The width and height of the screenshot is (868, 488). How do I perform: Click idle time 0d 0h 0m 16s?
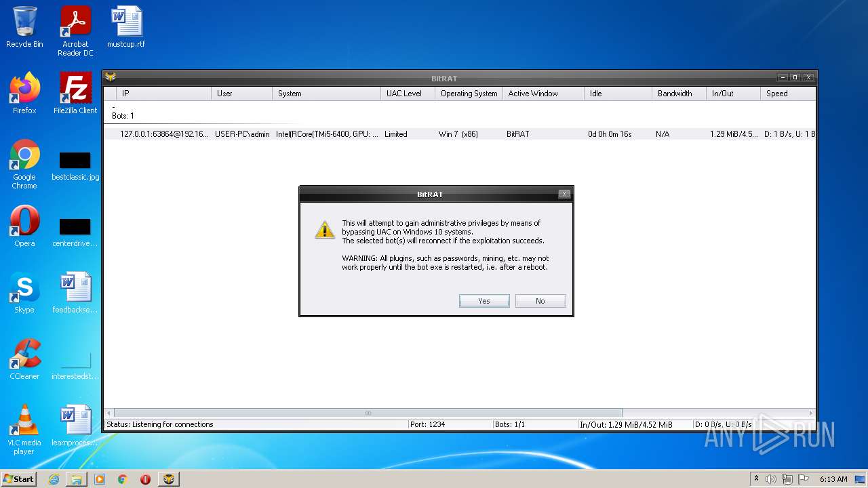(610, 134)
